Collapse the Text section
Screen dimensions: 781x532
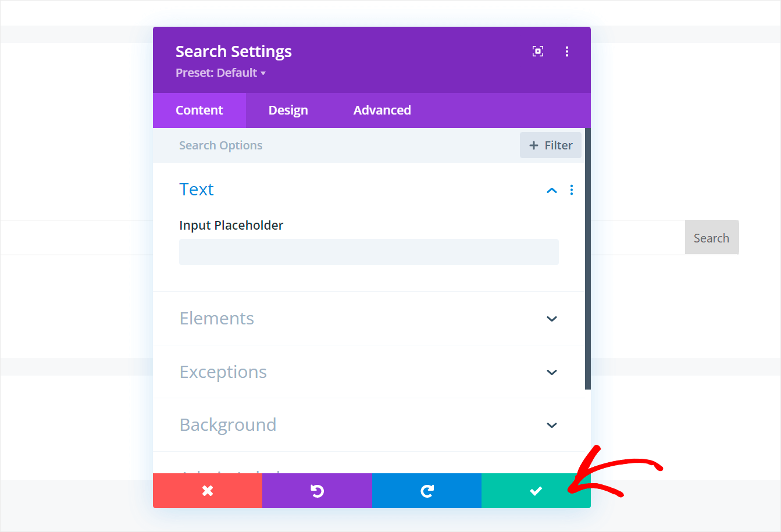point(551,190)
